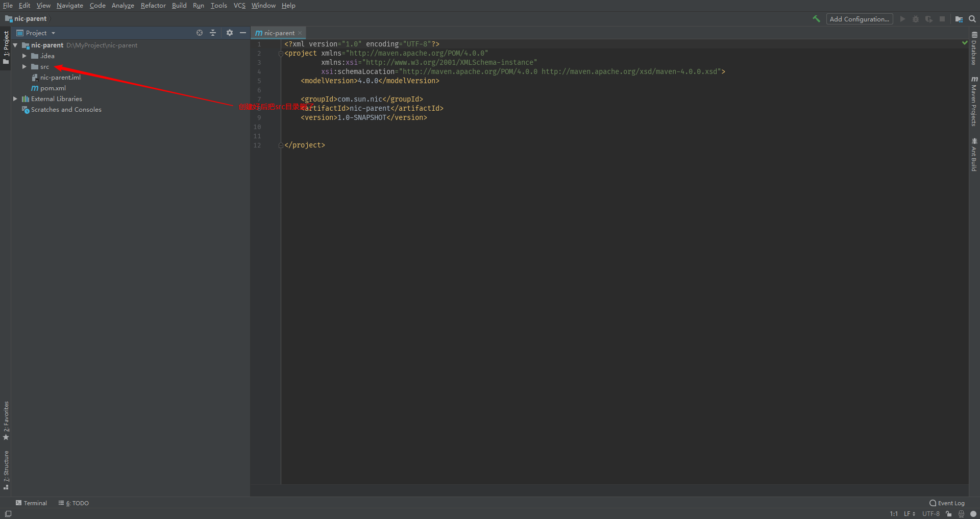Click the version 1.0-SNAPSHOT line in editor

(x=364, y=118)
